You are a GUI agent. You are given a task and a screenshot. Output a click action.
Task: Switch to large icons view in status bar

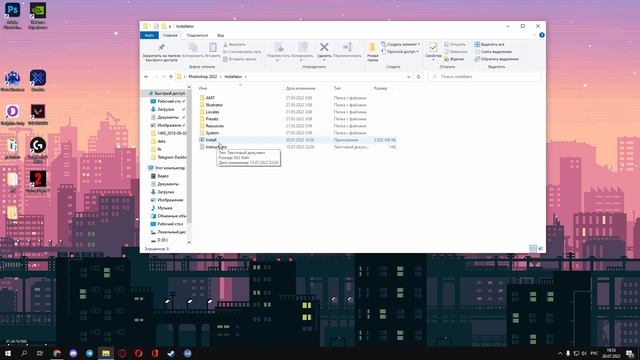click(x=540, y=248)
